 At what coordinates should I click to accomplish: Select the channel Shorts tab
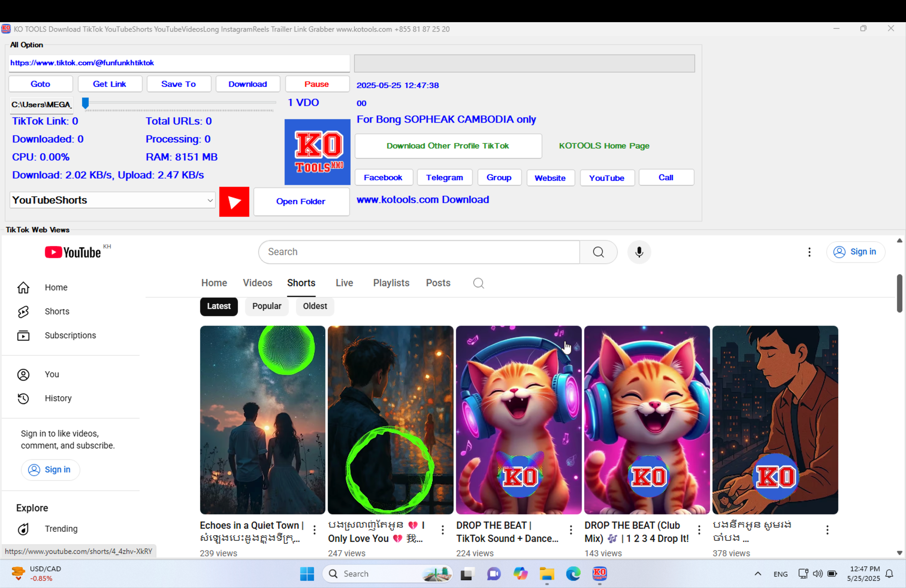(x=301, y=283)
